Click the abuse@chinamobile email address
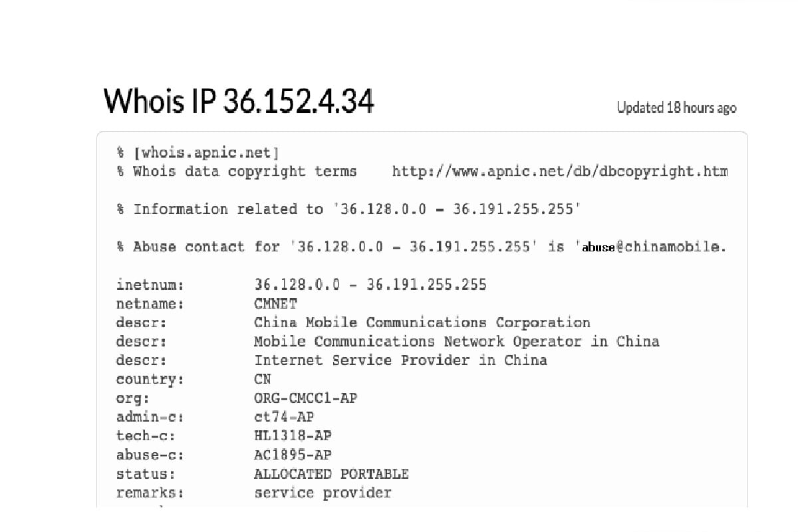Viewport: 798px width, 532px height. point(654,247)
